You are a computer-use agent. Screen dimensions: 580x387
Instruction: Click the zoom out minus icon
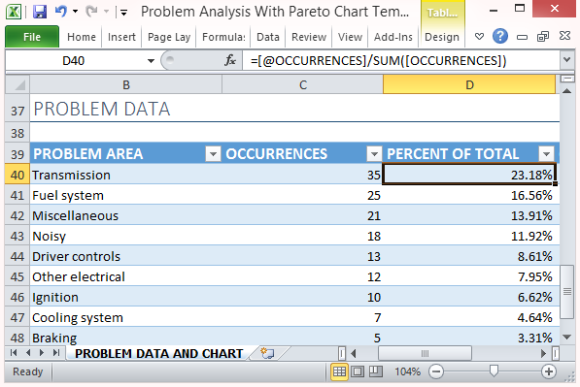tap(436, 371)
